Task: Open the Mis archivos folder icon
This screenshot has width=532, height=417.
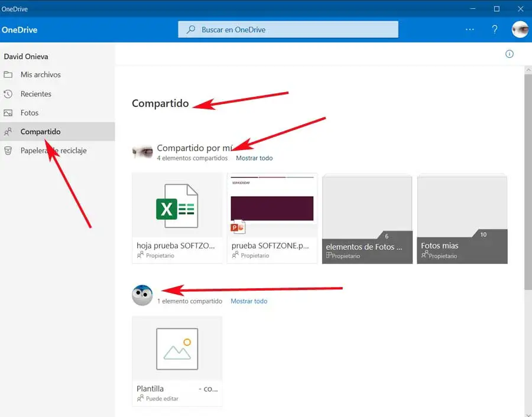Action: click(x=8, y=74)
